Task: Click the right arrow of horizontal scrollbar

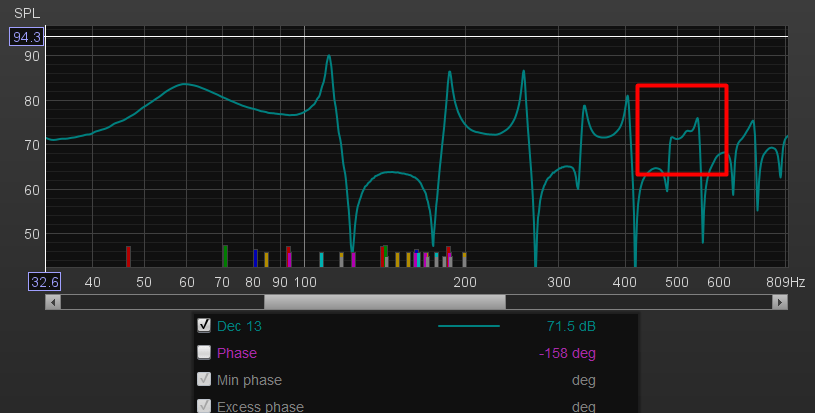Action: (780, 302)
